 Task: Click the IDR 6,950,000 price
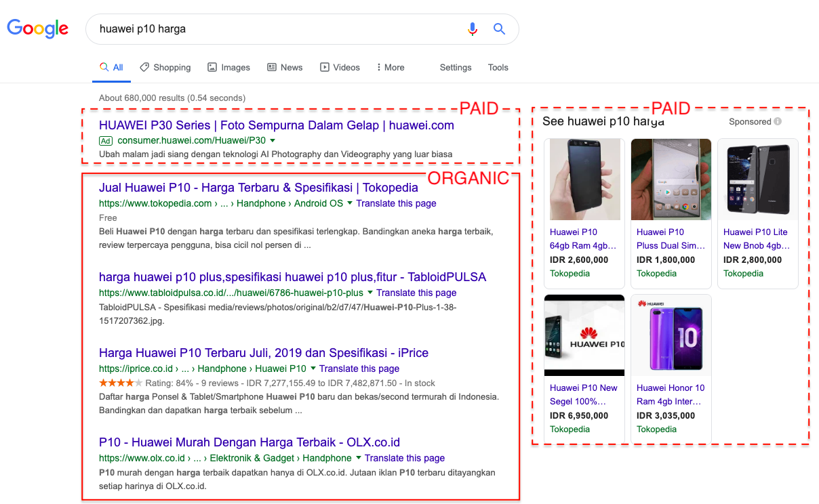coord(579,416)
